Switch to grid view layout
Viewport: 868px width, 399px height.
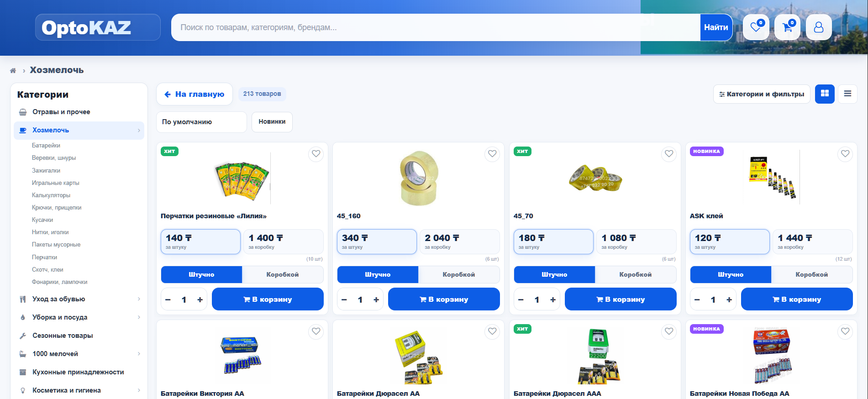(825, 94)
